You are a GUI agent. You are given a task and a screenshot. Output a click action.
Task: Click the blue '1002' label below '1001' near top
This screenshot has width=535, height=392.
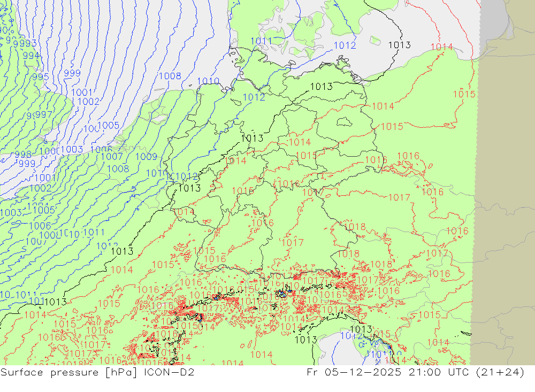88,101
